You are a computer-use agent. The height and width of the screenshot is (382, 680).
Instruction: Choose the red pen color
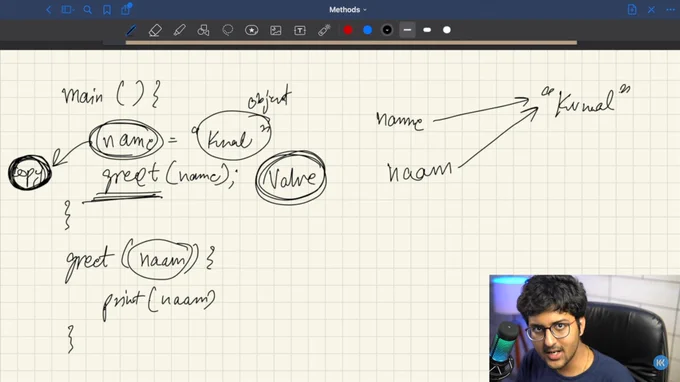tap(348, 30)
